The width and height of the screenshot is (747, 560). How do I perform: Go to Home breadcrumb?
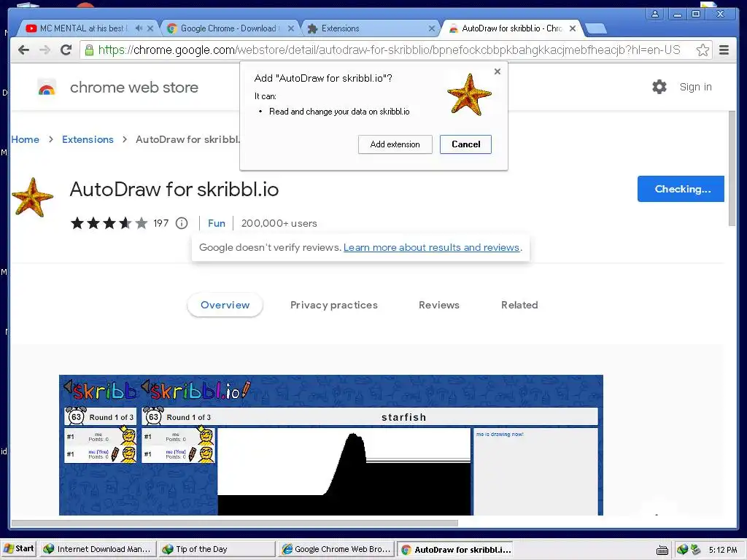(26, 139)
